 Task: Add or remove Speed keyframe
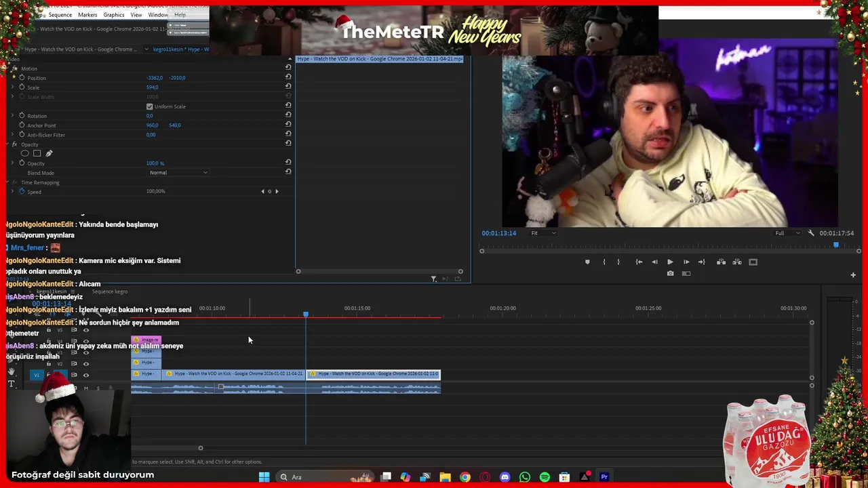pyautogui.click(x=270, y=192)
